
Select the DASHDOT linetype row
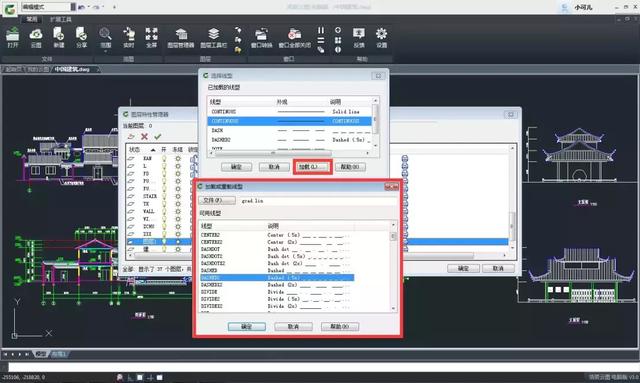click(276, 249)
